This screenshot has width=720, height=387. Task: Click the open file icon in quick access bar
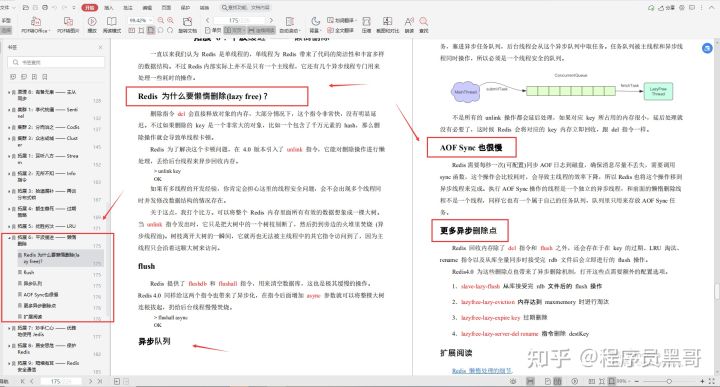point(25,8)
